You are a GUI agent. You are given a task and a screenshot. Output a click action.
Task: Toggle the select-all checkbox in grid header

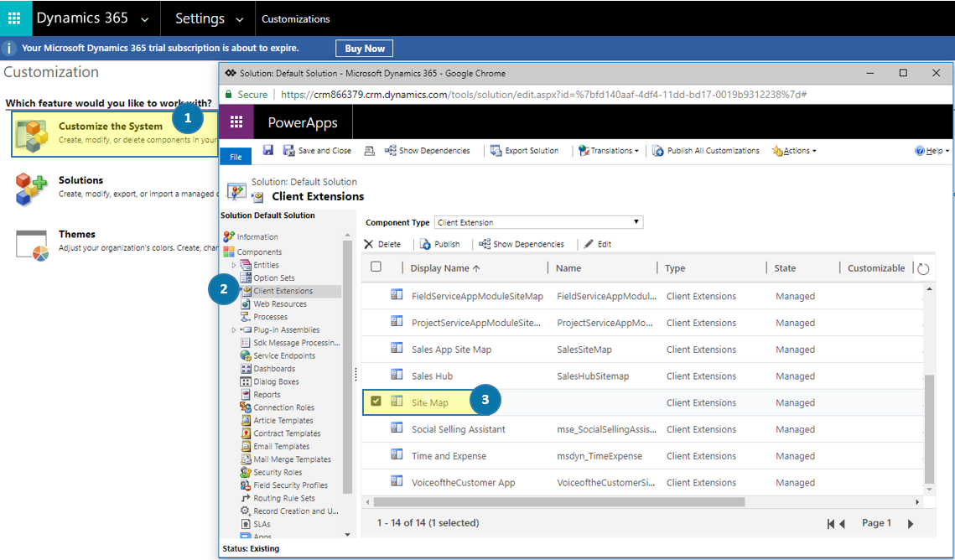[376, 267]
